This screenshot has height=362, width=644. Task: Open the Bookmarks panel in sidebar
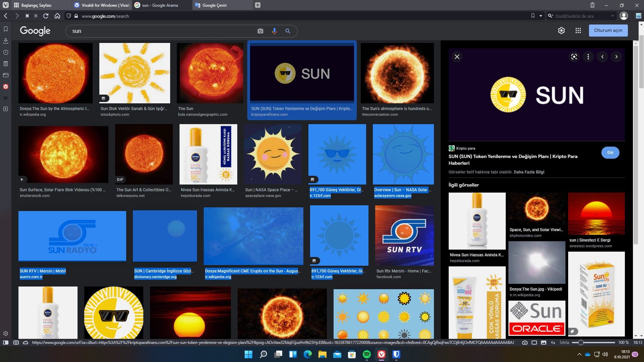click(x=6, y=29)
